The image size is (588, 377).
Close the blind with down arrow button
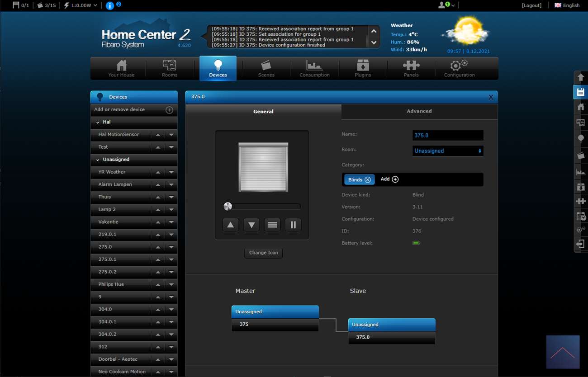pos(251,225)
